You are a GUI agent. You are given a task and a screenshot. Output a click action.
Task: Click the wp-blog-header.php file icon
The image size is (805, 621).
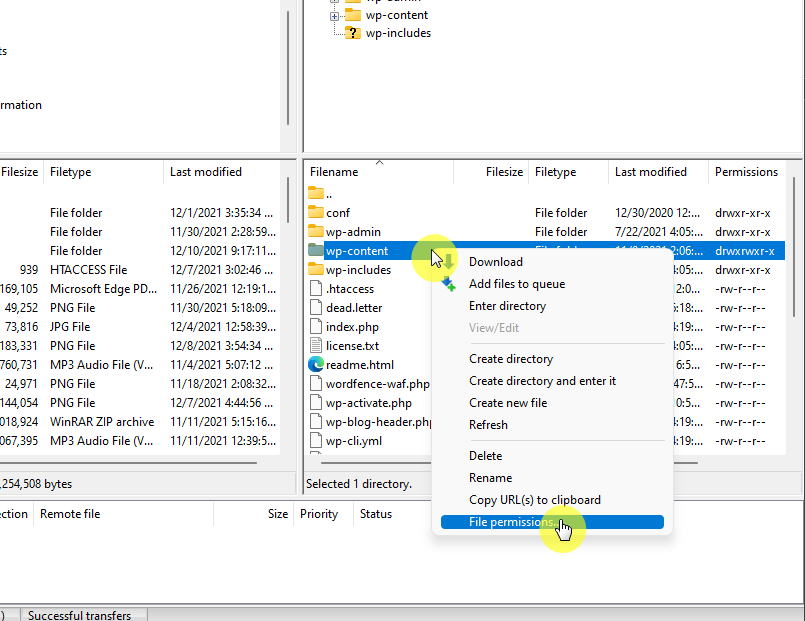(316, 421)
